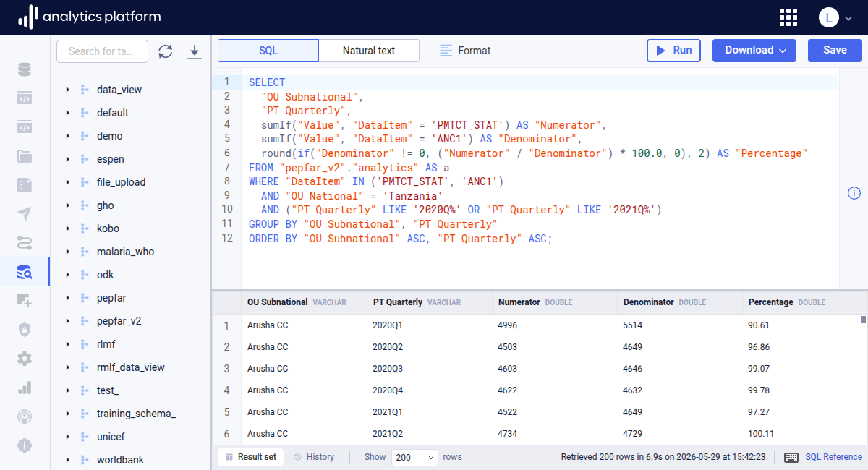The image size is (868, 470).
Task: Open the pipeline route sidebar icon
Action: [x=25, y=243]
